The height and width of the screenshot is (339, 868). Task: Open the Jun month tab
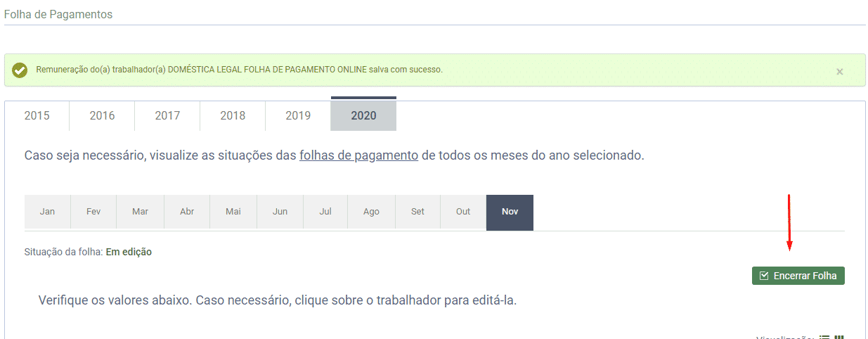click(280, 212)
